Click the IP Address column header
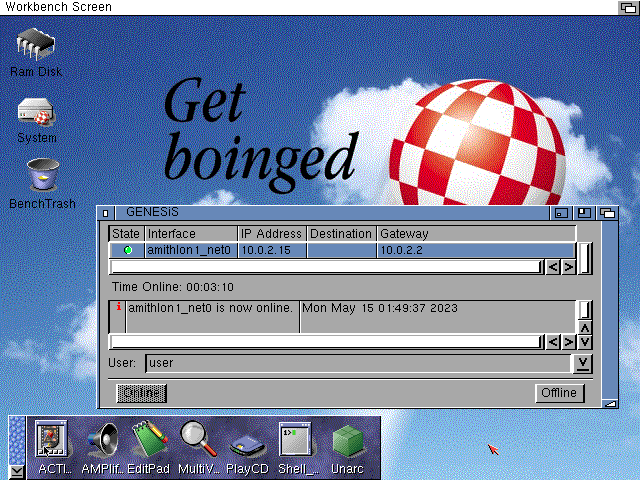 click(272, 233)
